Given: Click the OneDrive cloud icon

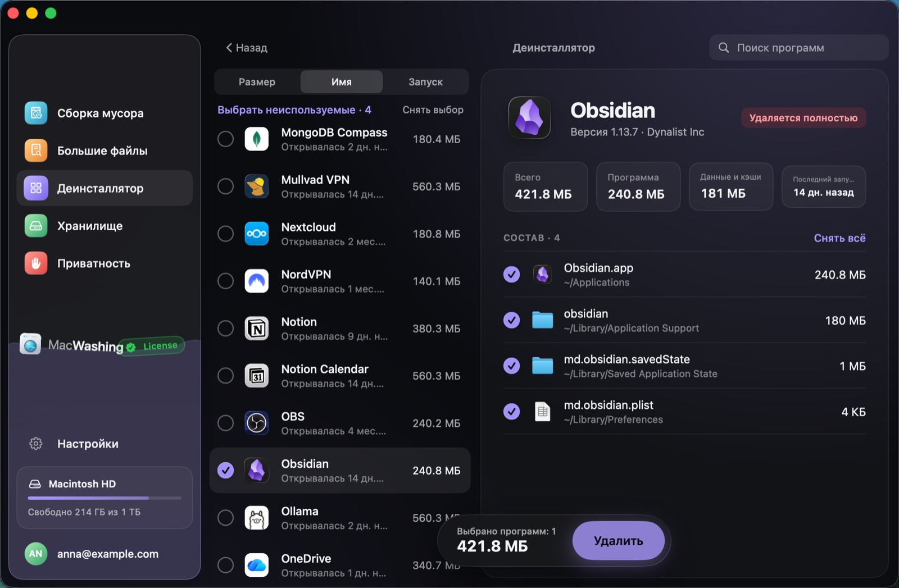Looking at the screenshot, I should [257, 565].
